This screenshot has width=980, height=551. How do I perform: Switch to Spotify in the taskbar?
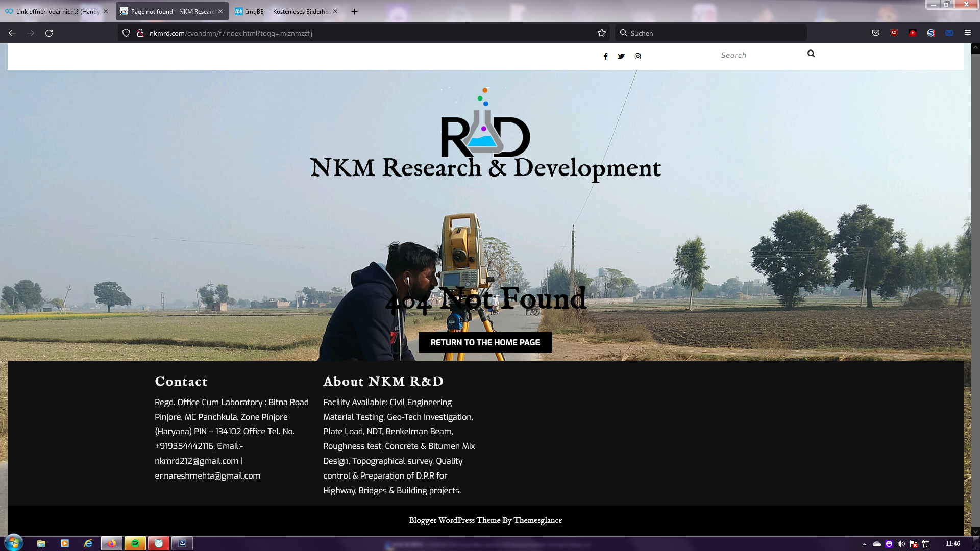135,543
